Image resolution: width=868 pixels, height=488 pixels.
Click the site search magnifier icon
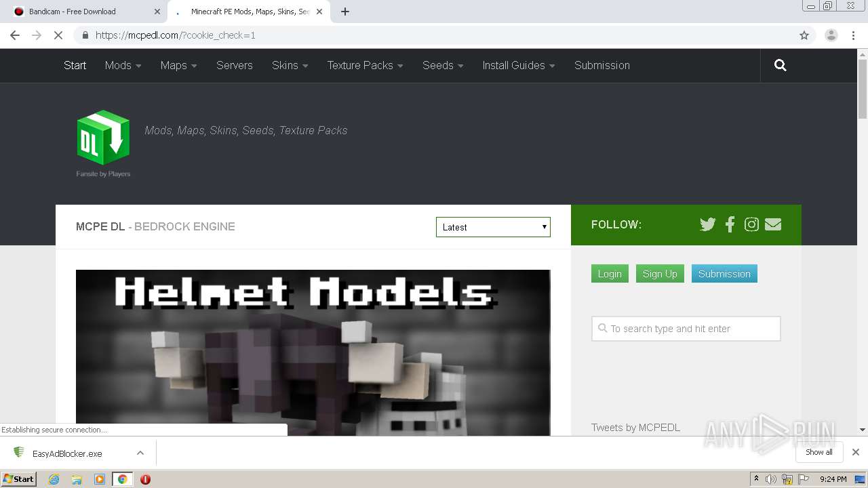781,65
